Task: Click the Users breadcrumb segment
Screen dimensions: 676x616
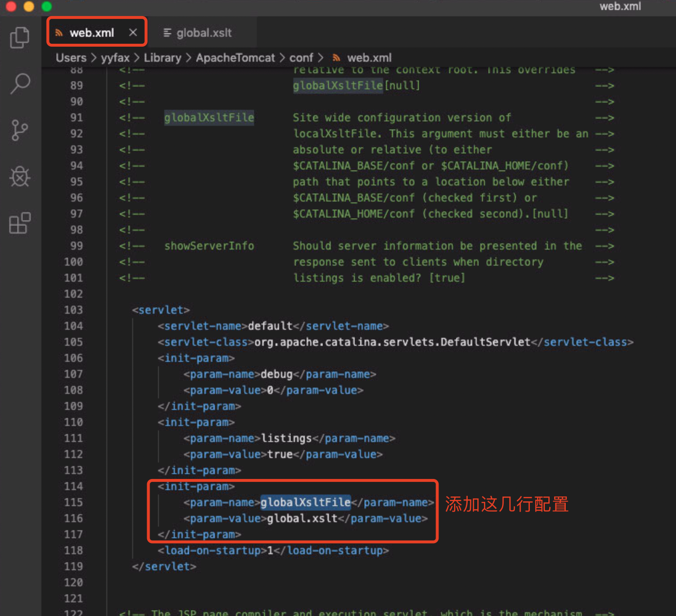Action: click(x=71, y=58)
